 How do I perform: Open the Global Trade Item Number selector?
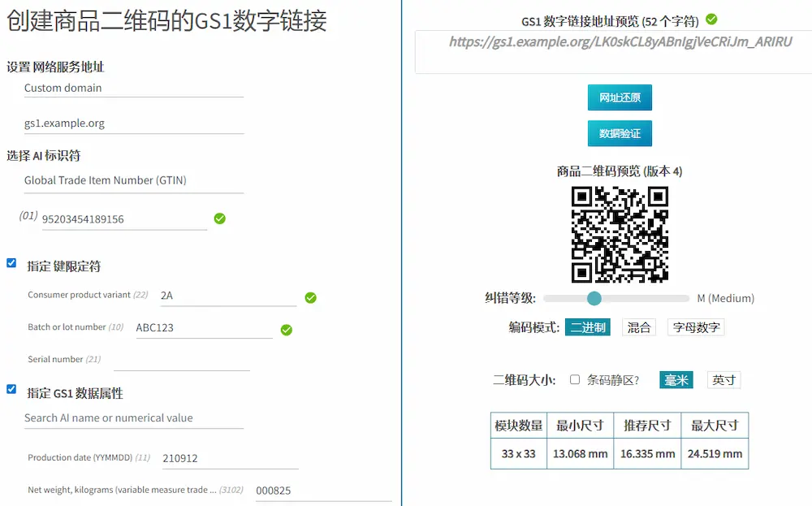point(134,181)
